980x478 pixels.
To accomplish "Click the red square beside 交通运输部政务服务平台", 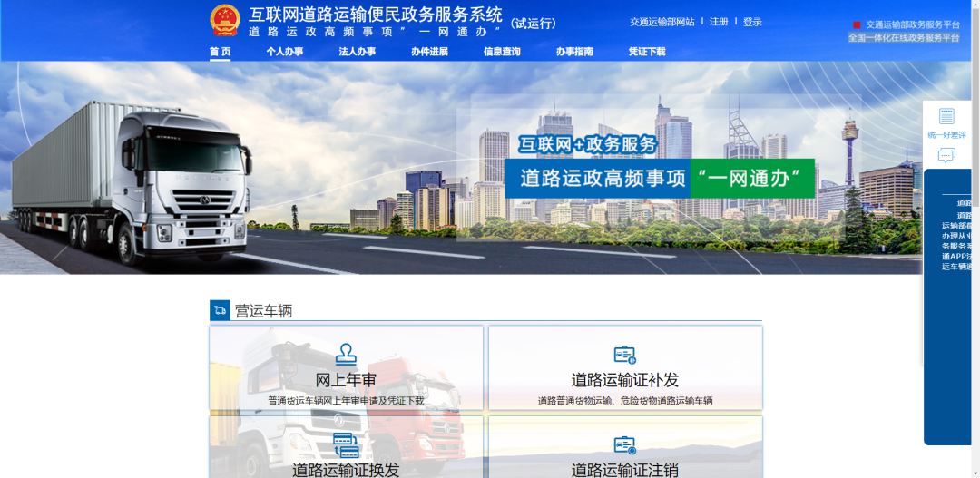I will [x=857, y=24].
